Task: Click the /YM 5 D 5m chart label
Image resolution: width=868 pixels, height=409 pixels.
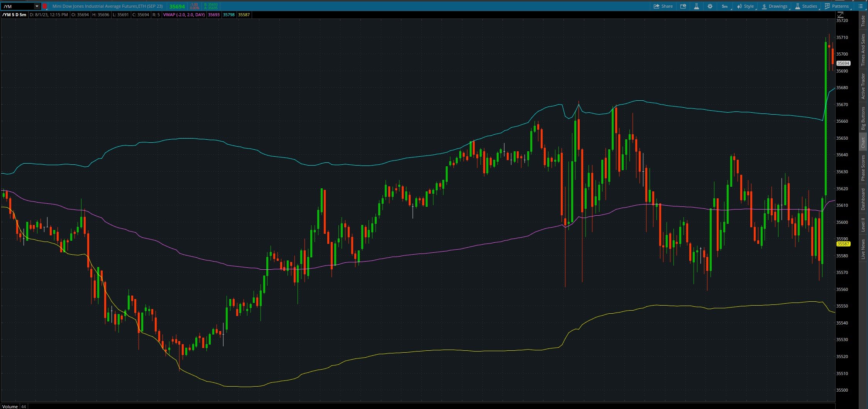Action: [x=14, y=15]
